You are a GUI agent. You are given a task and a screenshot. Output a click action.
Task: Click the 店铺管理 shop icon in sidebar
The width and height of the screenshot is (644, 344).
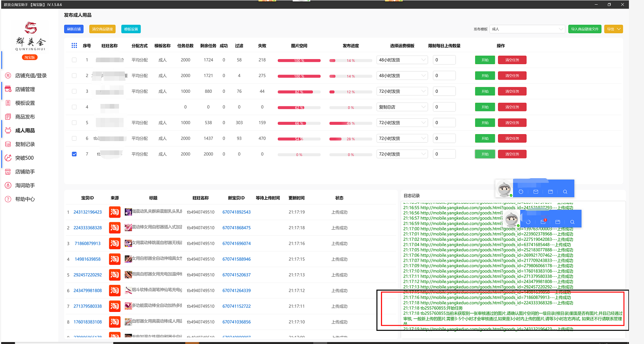pyautogui.click(x=8, y=89)
